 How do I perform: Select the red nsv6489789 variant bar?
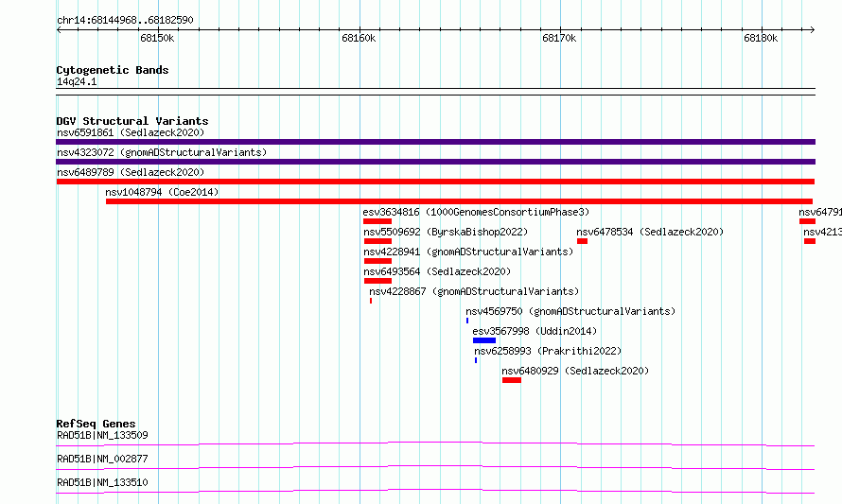435,182
